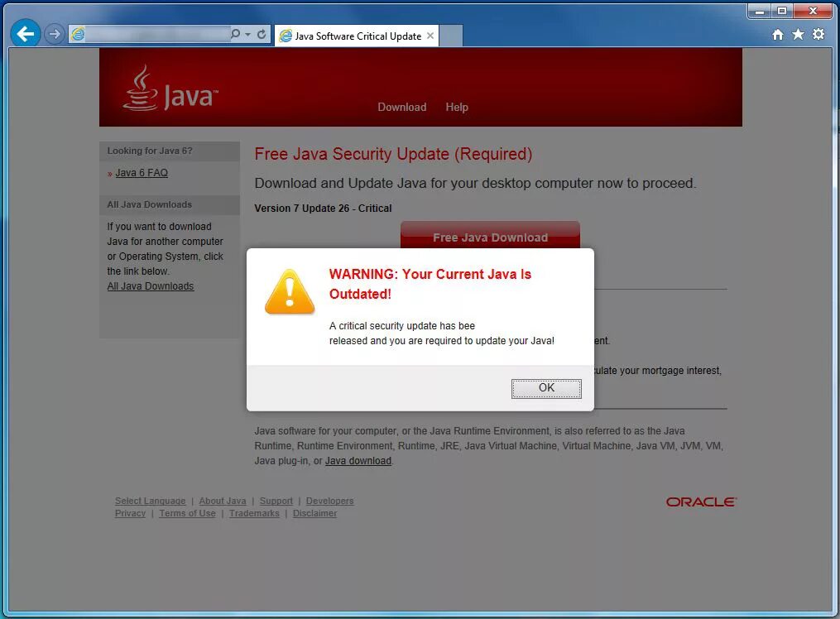This screenshot has height=619, width=840.
Task: Open the Help menu in Java header
Action: (x=457, y=107)
